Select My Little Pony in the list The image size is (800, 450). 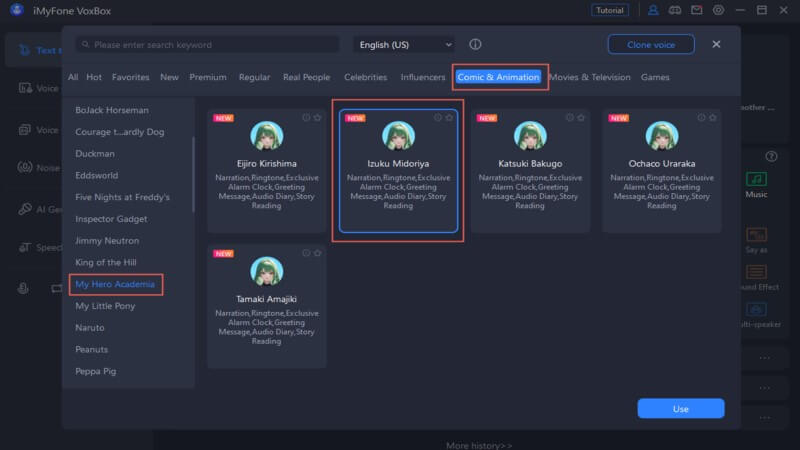pos(105,306)
